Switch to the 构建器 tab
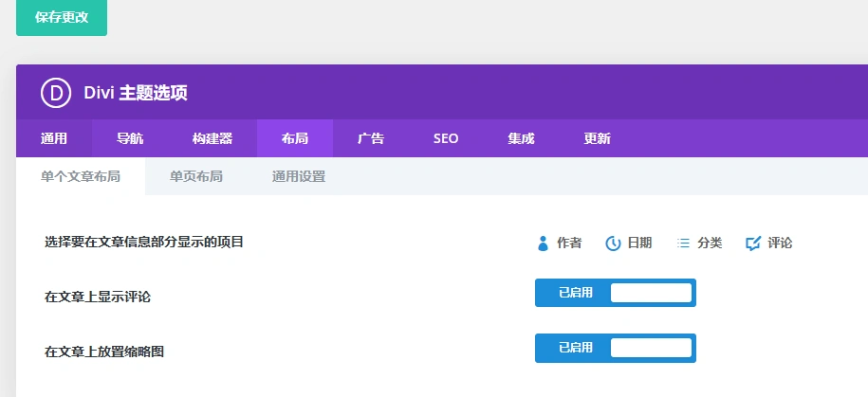Screen dimensions: 868x397 pyautogui.click(x=212, y=138)
